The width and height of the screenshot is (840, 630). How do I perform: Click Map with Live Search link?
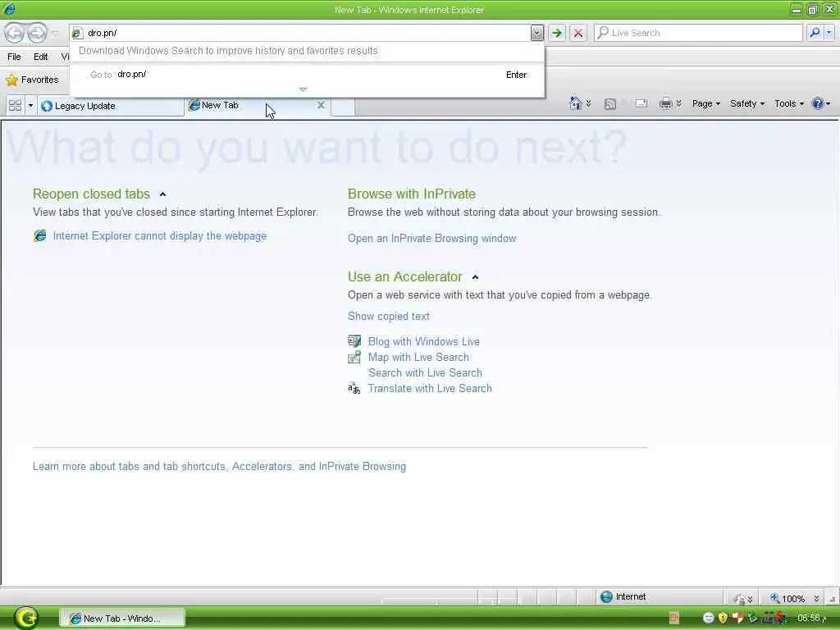point(418,358)
